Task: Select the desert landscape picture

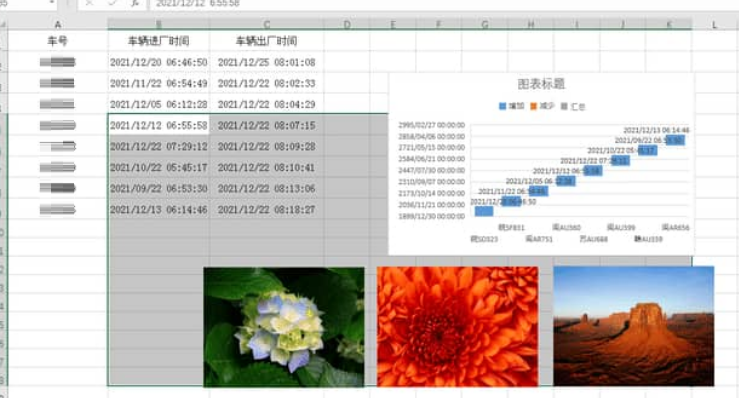Action: 633,326
